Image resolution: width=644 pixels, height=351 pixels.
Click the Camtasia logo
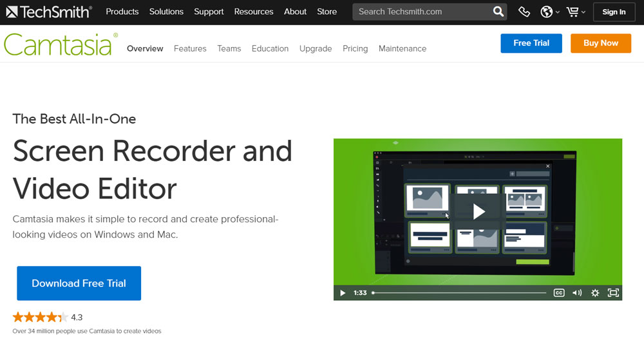(x=61, y=44)
